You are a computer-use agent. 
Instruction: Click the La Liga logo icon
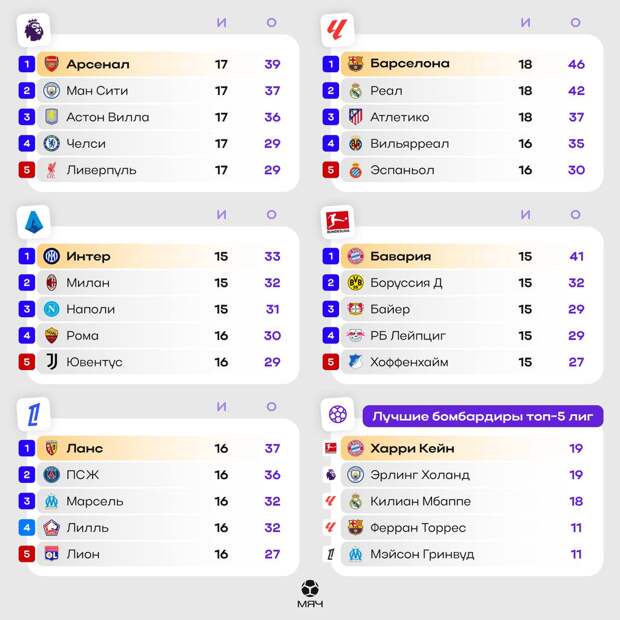point(337,30)
